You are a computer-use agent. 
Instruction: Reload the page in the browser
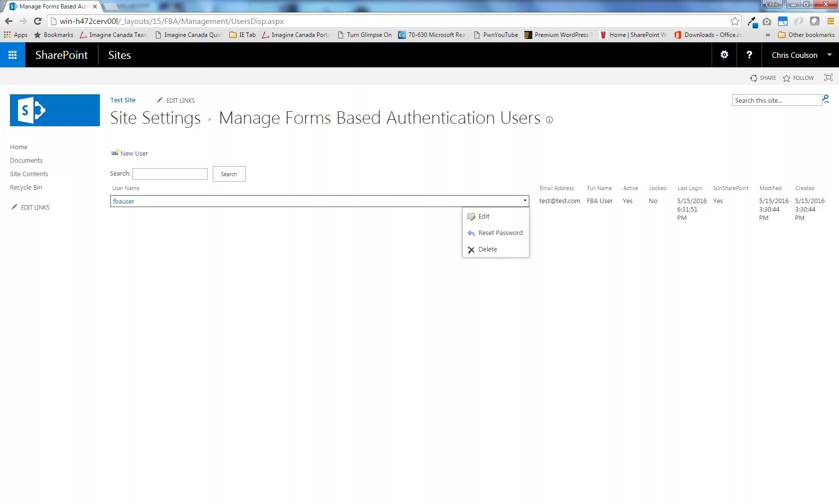click(37, 21)
